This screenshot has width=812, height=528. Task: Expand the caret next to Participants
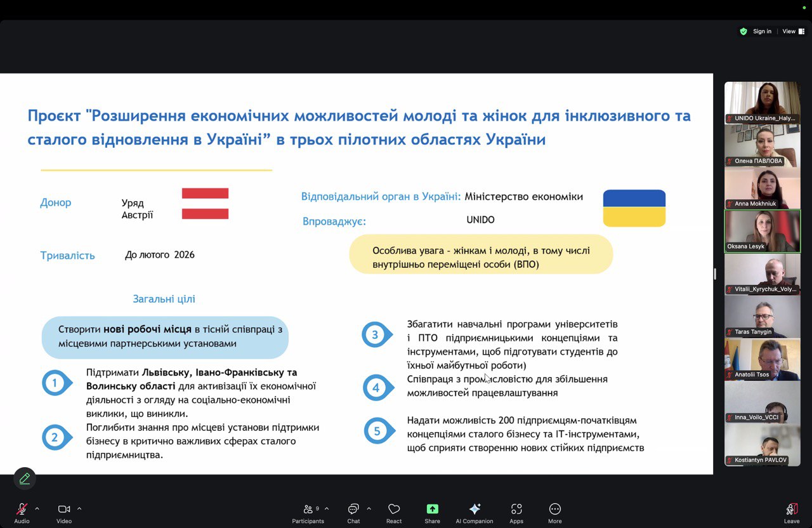(x=327, y=509)
